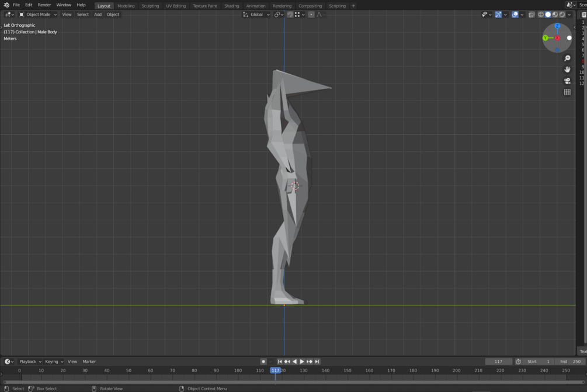Open the Global transform orientation dropdown
587x392 pixels.
(x=256, y=15)
